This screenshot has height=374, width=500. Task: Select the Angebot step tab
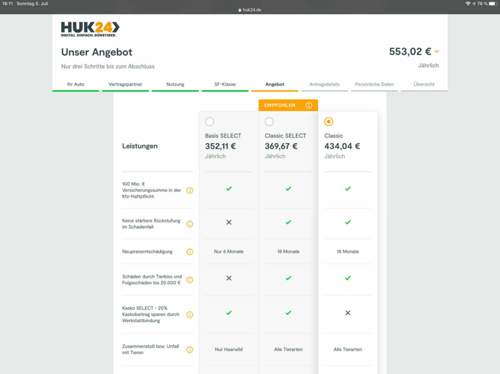tap(275, 84)
